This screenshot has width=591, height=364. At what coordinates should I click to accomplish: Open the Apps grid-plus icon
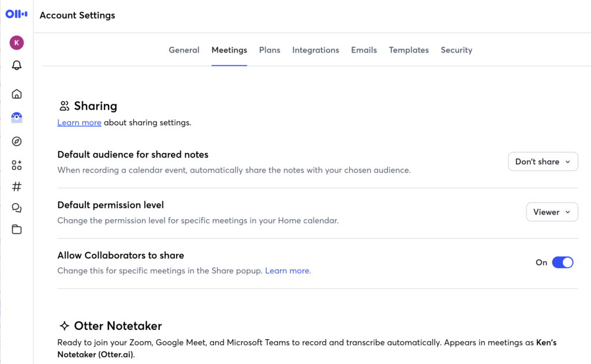pos(17,165)
